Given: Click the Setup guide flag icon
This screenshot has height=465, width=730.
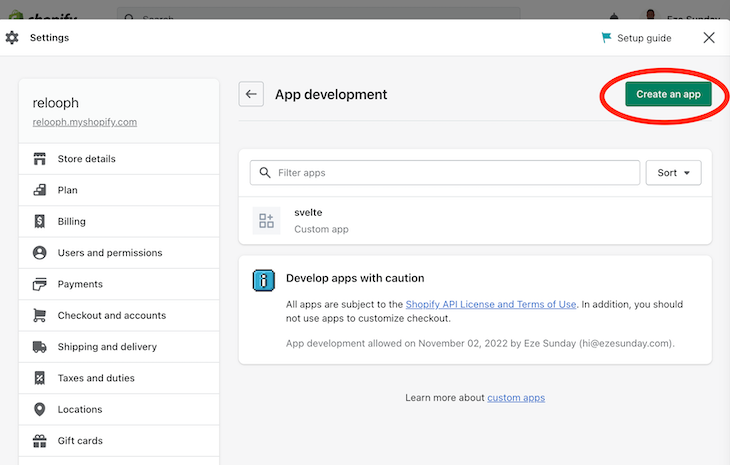Looking at the screenshot, I should coord(606,38).
